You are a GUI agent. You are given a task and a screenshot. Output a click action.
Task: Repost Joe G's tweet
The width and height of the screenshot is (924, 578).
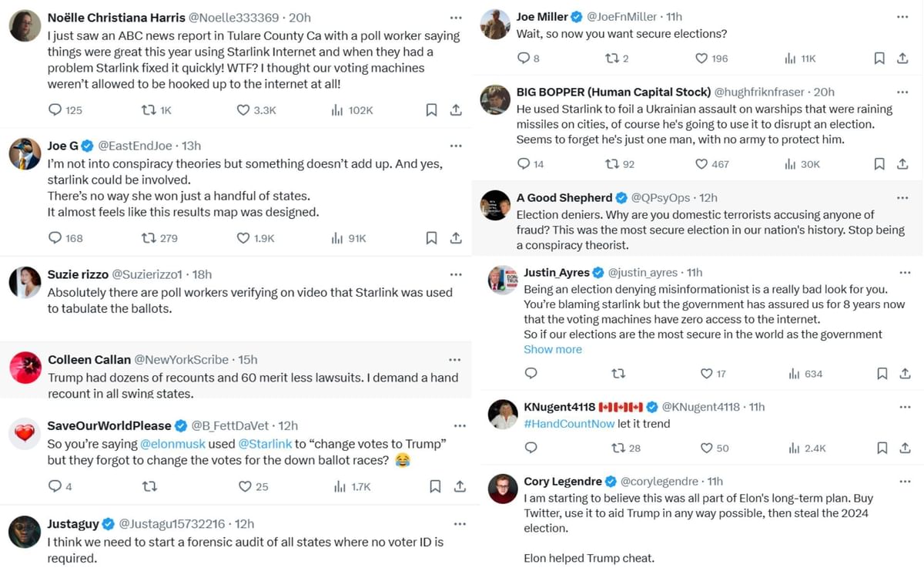pyautogui.click(x=150, y=238)
